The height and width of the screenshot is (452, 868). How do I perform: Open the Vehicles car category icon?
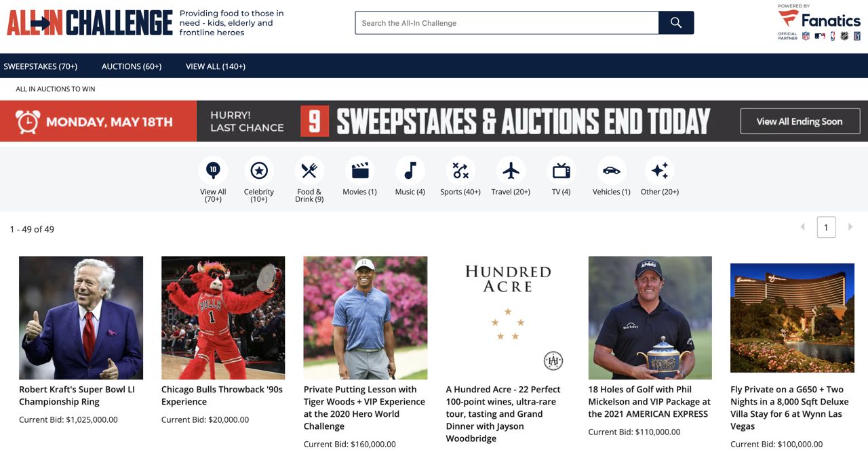(x=612, y=171)
